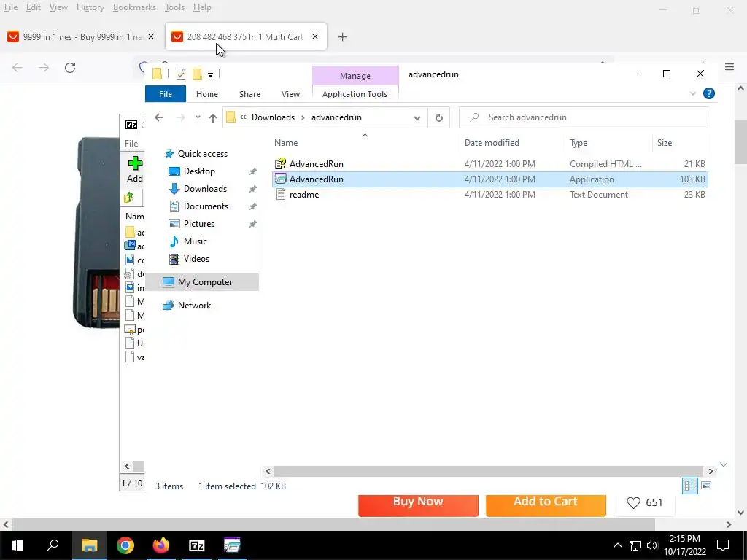
Task: Open Firefox History menu
Action: click(90, 7)
